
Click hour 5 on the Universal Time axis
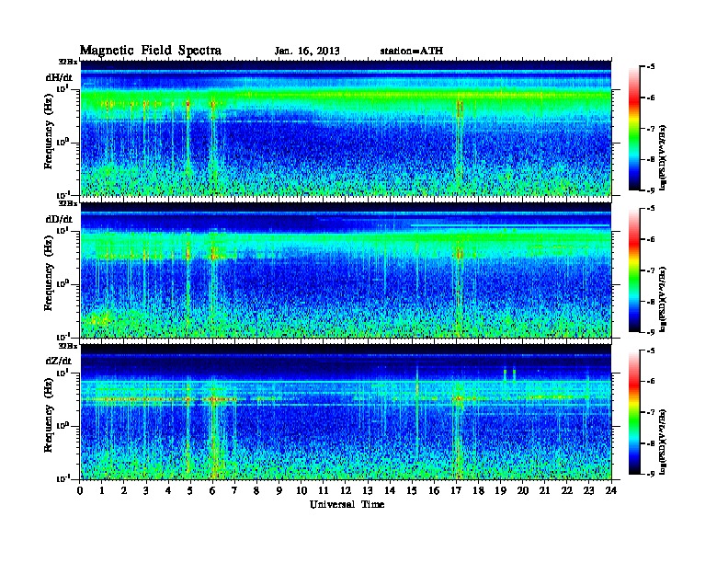tap(190, 491)
